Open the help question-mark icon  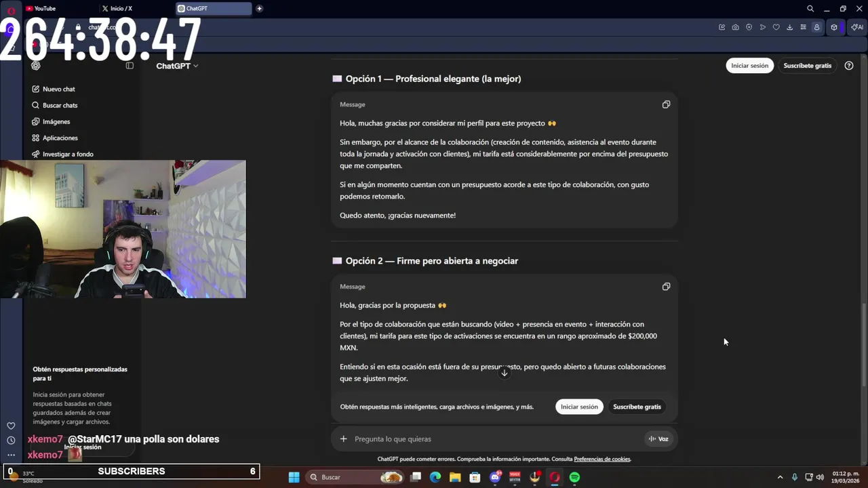click(849, 66)
